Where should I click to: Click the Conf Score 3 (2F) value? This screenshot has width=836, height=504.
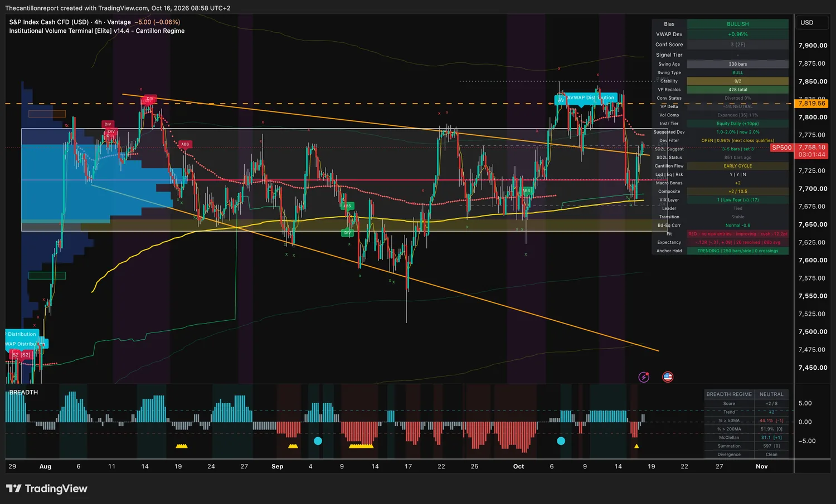click(737, 45)
